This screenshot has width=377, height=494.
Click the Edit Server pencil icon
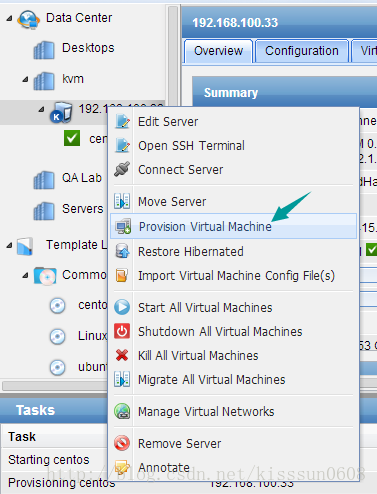coord(122,121)
